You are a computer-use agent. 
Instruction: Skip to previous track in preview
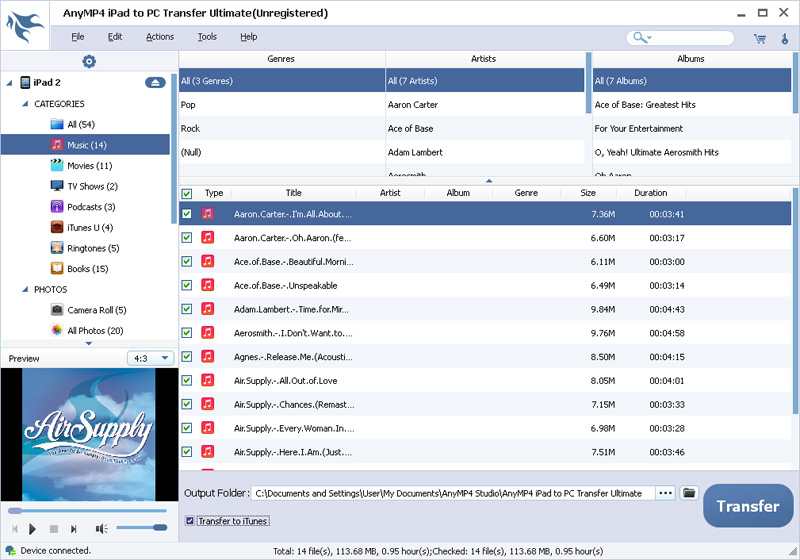15,529
